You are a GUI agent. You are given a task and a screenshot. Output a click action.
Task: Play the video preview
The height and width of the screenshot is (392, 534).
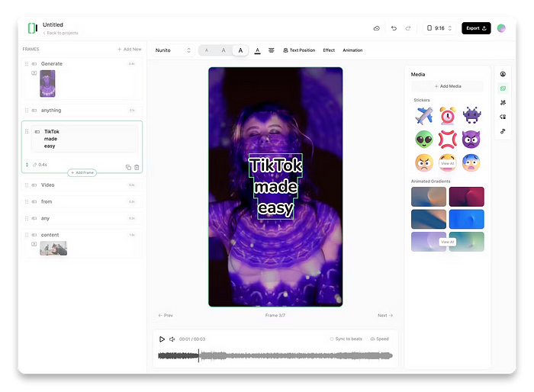(162, 339)
